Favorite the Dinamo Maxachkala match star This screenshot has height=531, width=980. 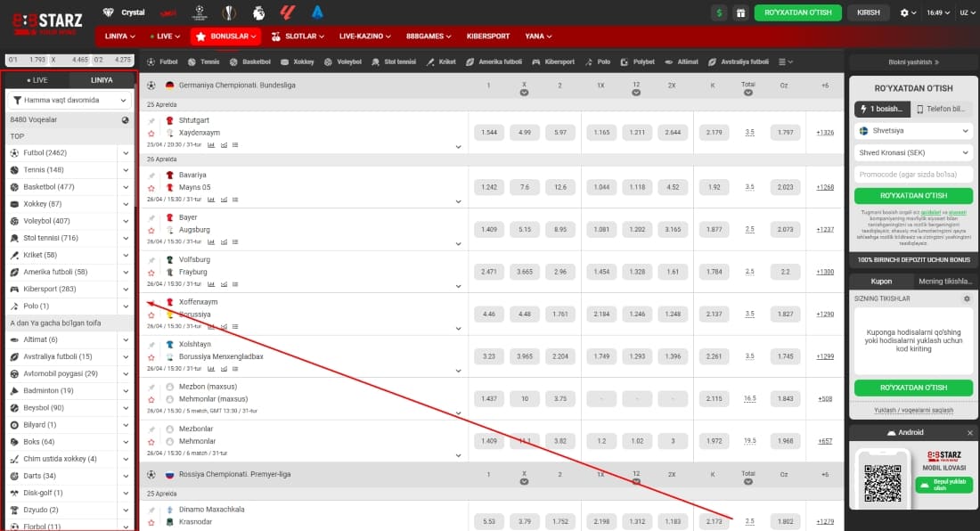(x=151, y=522)
